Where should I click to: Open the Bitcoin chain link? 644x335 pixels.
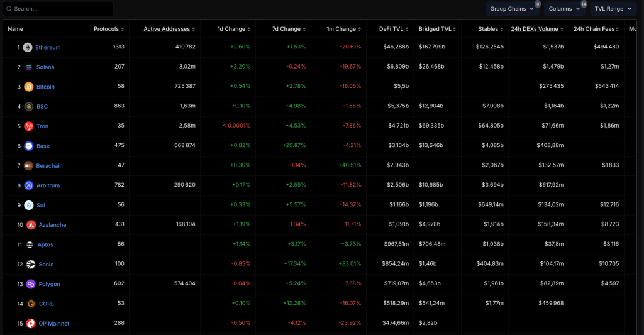tap(45, 87)
